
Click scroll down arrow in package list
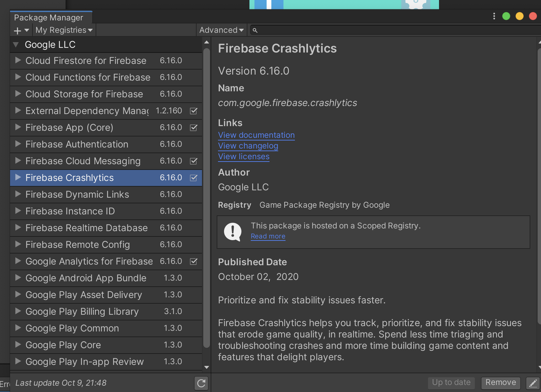(207, 367)
